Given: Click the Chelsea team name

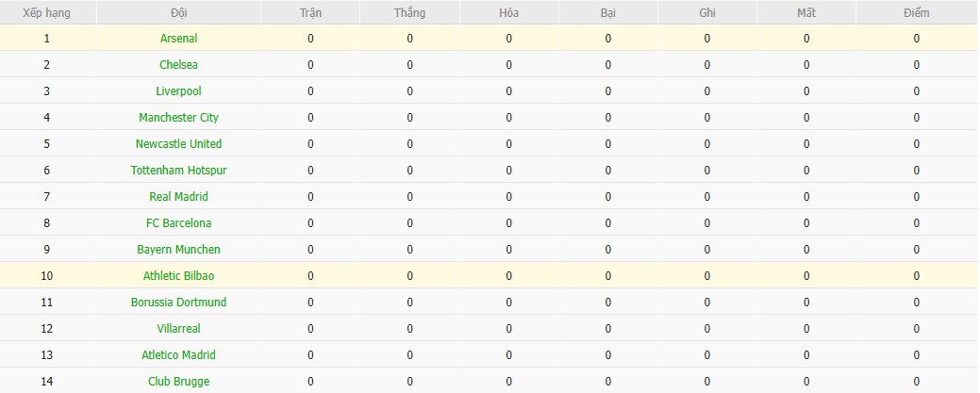Looking at the screenshot, I should point(178,65).
